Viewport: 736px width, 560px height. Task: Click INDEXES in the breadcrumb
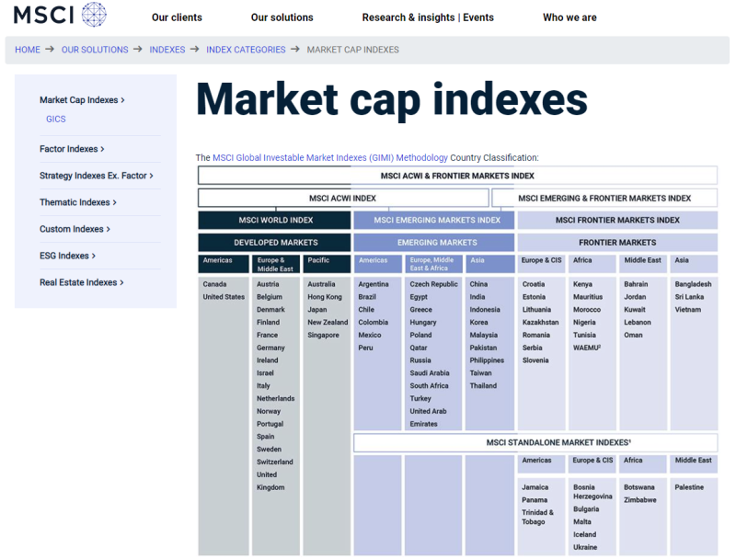167,51
